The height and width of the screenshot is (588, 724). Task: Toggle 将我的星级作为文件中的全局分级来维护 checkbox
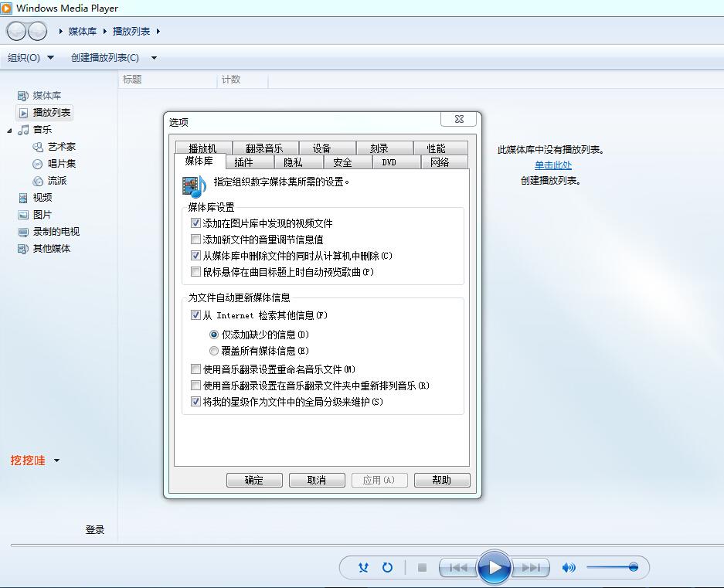[x=195, y=401]
